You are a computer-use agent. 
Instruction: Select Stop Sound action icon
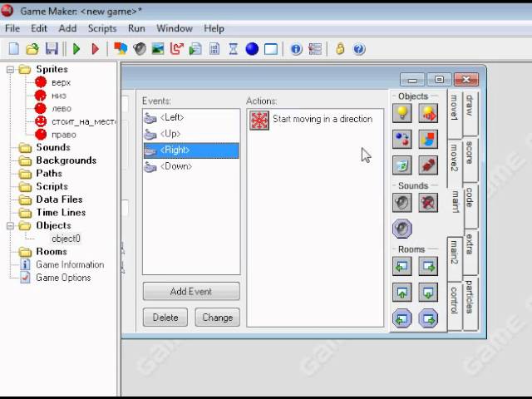428,203
